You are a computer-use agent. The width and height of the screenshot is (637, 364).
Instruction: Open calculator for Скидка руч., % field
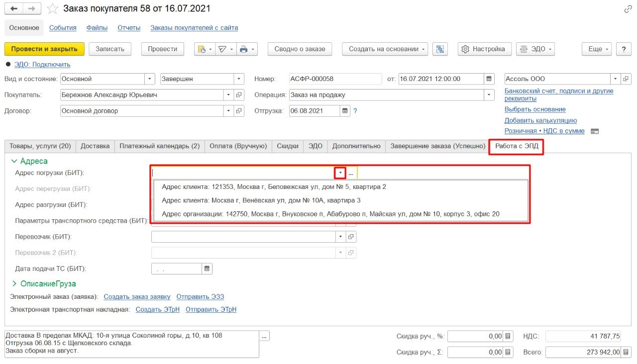[507, 337]
